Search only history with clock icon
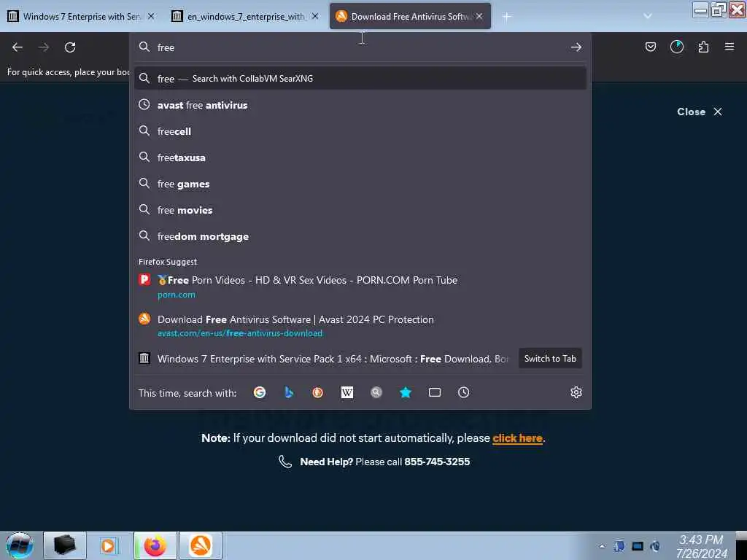The image size is (747, 560). pos(463,392)
